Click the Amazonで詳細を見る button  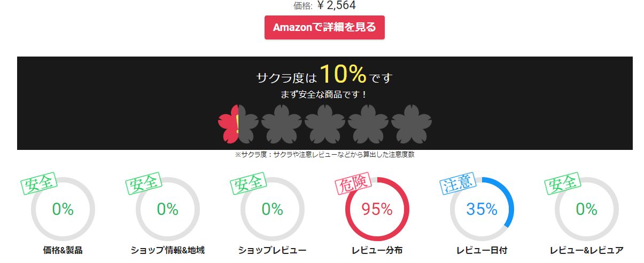[x=324, y=27]
